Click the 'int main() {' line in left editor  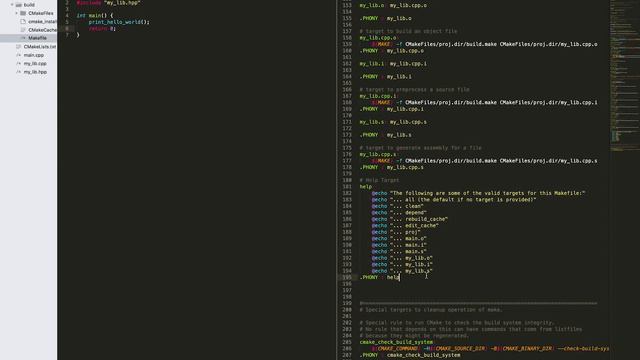coord(95,16)
